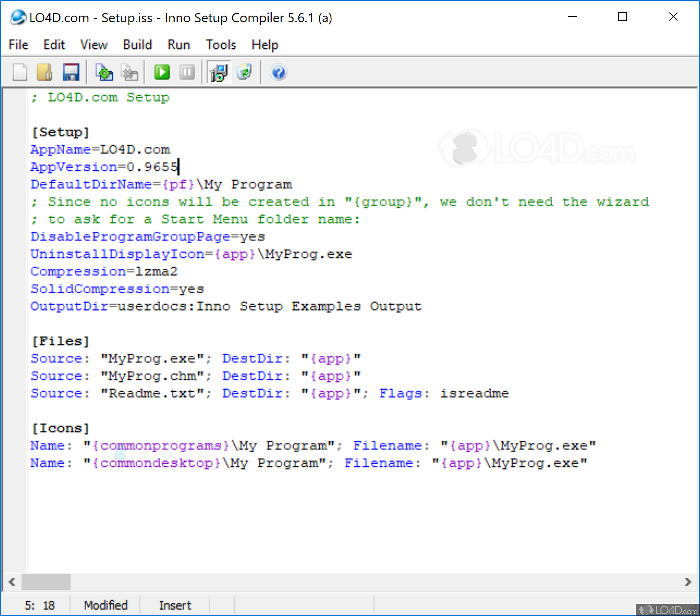
Task: Open help with the blue question mark icon
Action: (x=279, y=72)
